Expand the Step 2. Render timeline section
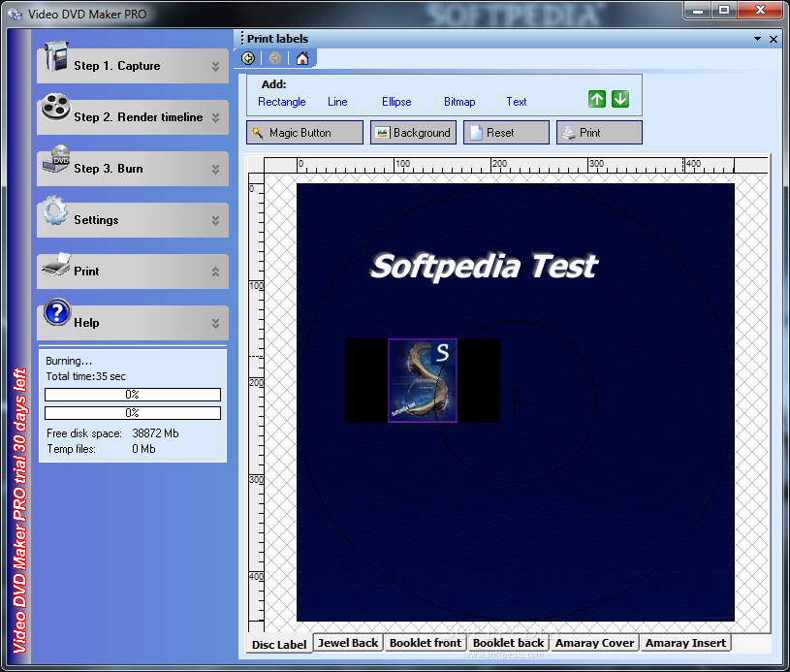The height and width of the screenshot is (672, 790). pos(215,117)
